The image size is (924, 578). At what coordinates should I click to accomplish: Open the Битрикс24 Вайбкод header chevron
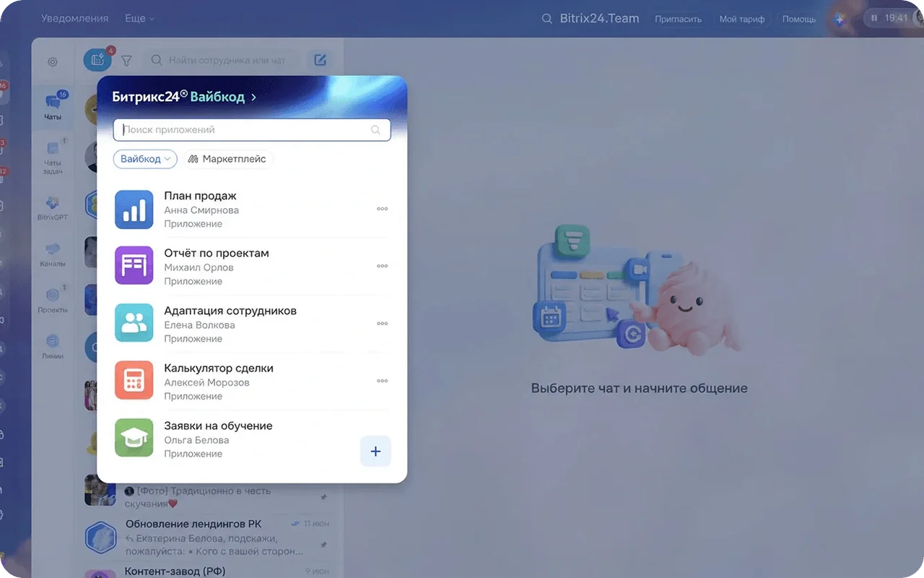(x=253, y=97)
